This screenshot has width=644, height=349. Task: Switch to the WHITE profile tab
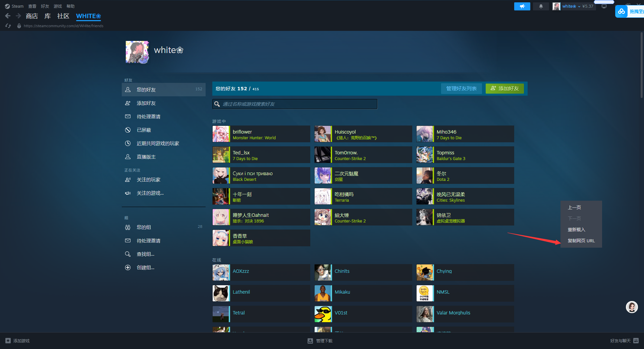[88, 16]
